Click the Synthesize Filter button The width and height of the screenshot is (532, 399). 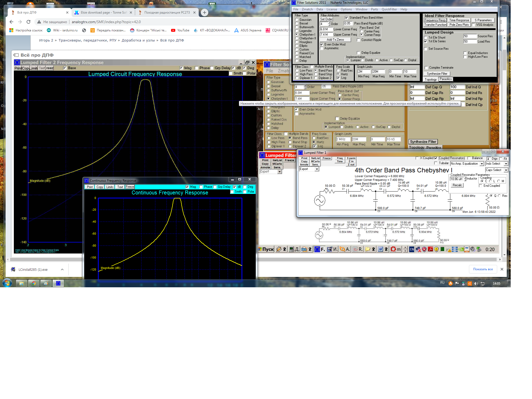click(437, 74)
